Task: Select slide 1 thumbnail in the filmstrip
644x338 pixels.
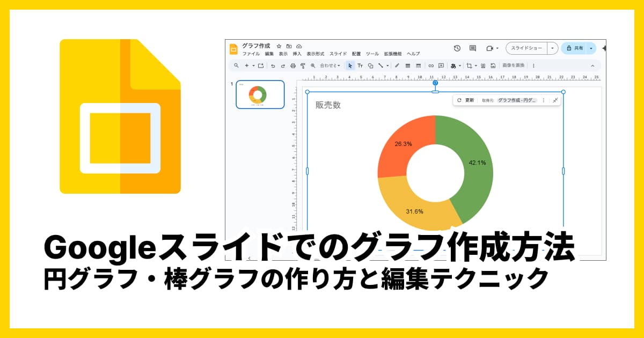Action: (260, 94)
